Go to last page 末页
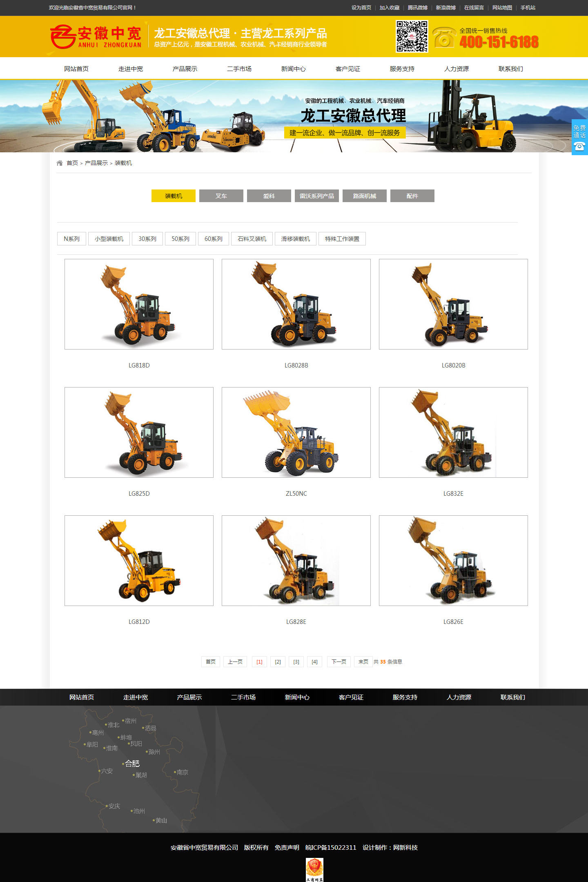 (x=363, y=661)
